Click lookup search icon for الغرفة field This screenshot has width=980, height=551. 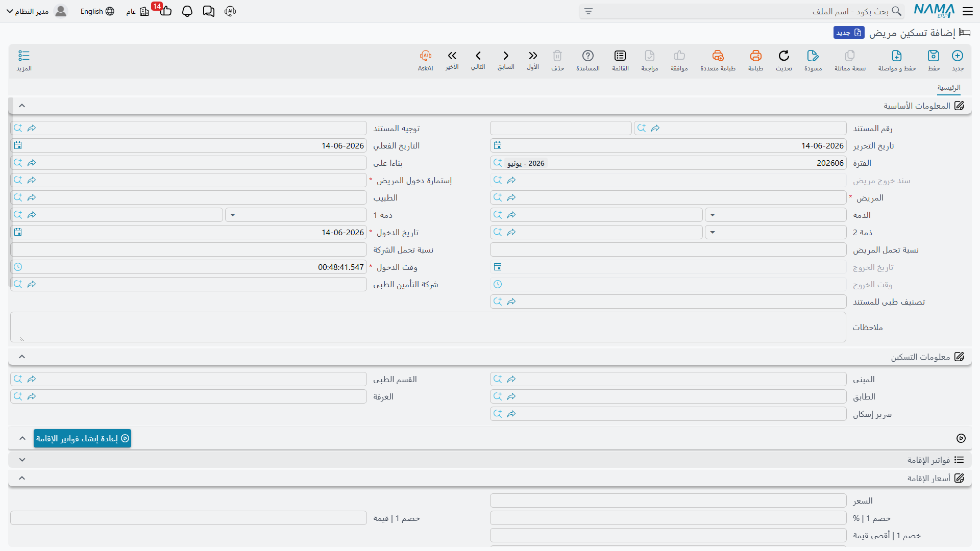pyautogui.click(x=18, y=396)
